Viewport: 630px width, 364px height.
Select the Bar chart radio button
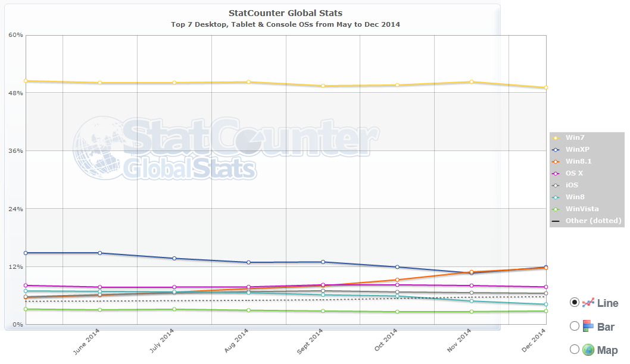click(x=575, y=326)
